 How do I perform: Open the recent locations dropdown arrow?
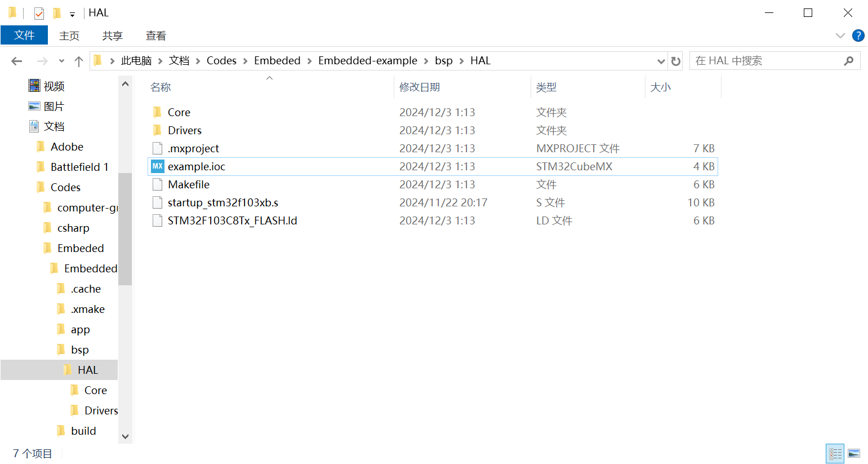click(61, 61)
